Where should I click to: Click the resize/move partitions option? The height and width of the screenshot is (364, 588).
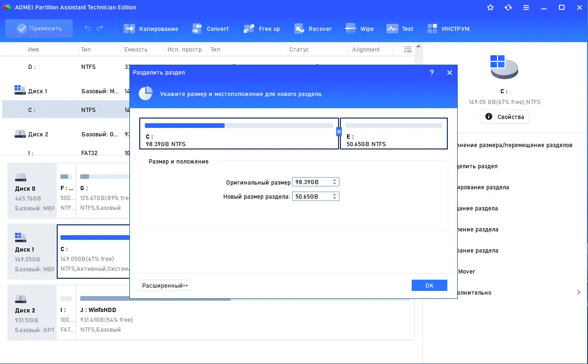click(515, 145)
